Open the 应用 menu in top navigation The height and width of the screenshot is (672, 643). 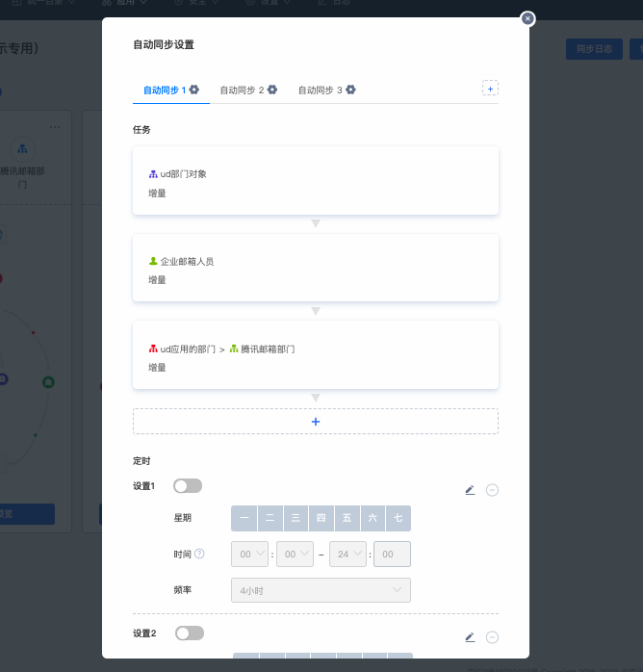125,2
